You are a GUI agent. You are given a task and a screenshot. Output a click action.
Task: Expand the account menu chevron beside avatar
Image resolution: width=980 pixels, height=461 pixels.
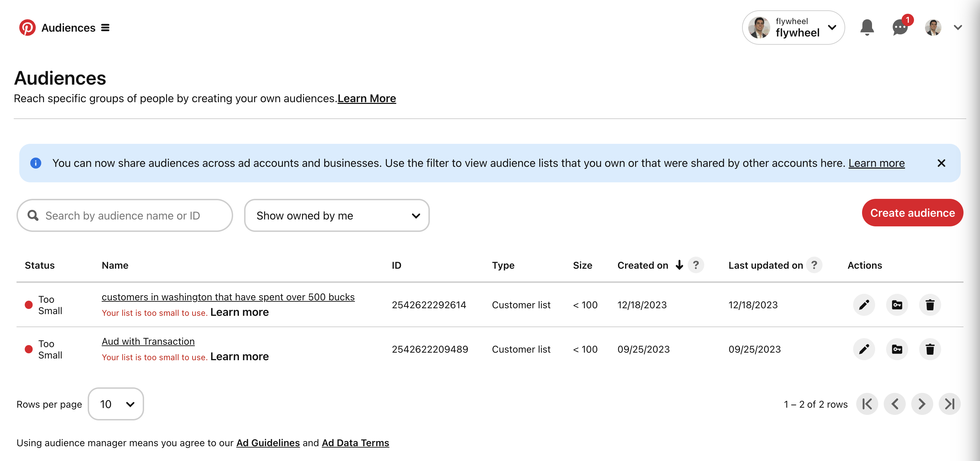(958, 28)
